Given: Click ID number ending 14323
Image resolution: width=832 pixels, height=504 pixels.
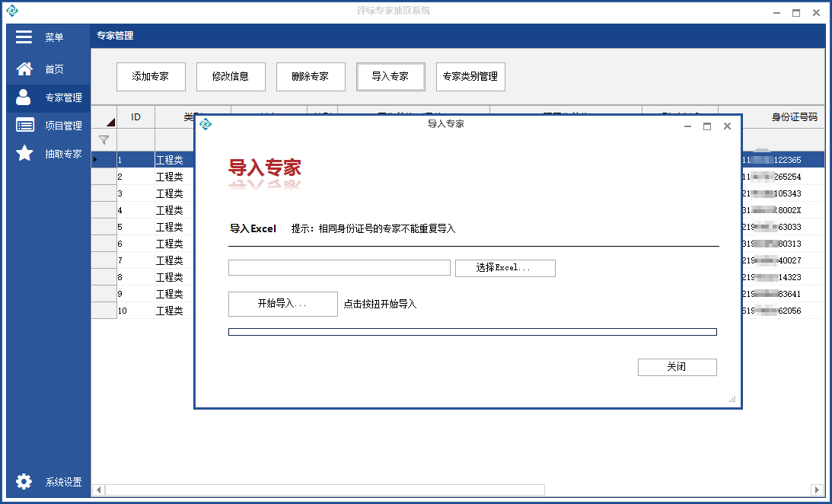Looking at the screenshot, I should [x=772, y=277].
